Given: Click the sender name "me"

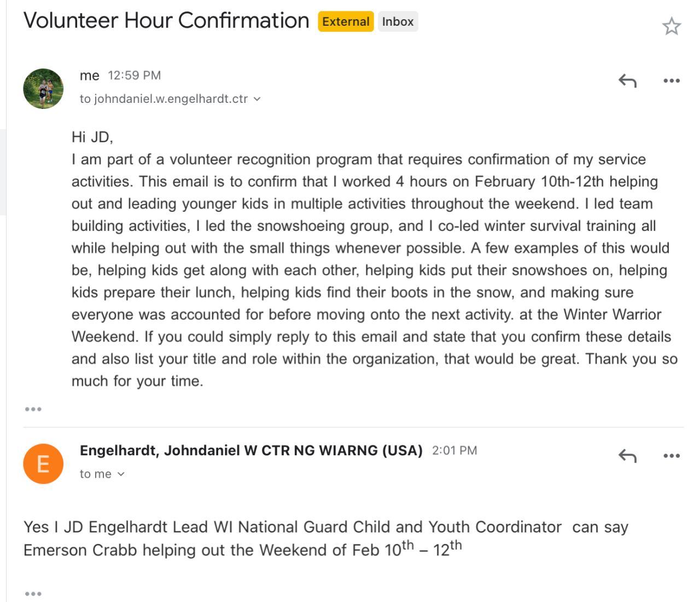Looking at the screenshot, I should [90, 76].
